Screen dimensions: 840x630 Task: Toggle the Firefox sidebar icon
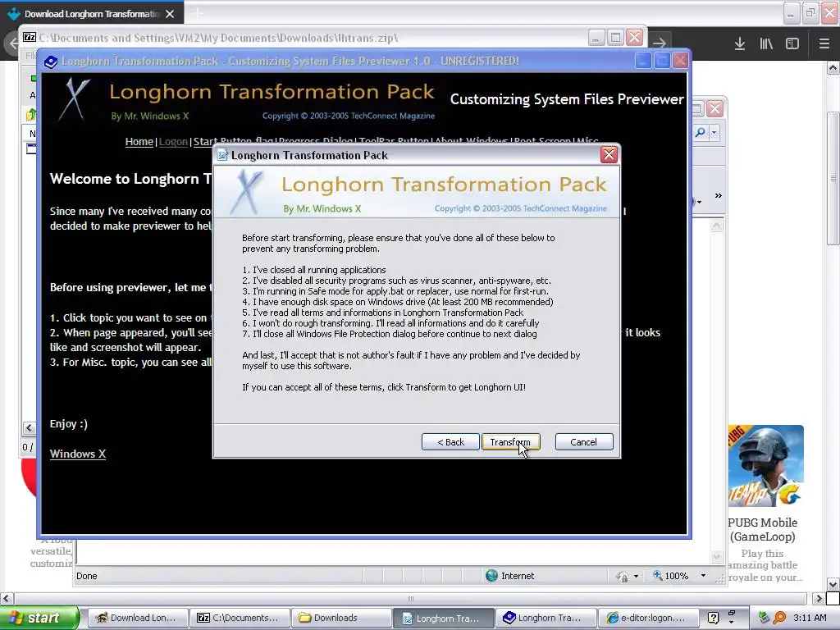792,43
